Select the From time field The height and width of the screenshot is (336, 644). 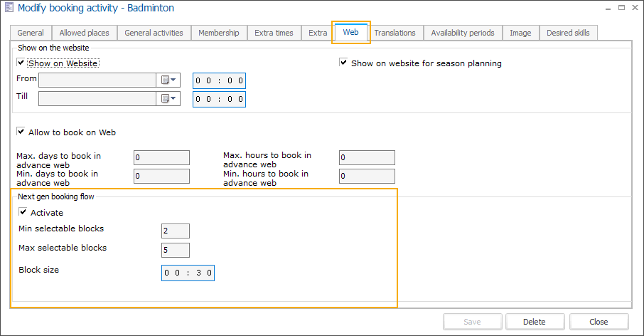pos(219,80)
